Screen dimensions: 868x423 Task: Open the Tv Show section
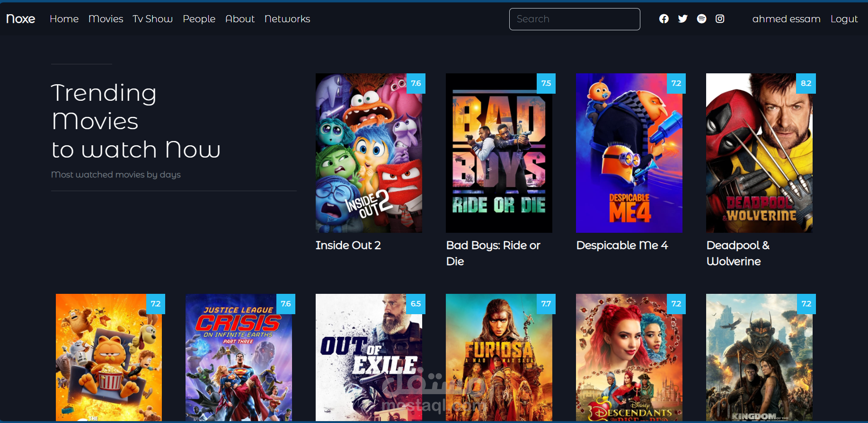pos(152,19)
